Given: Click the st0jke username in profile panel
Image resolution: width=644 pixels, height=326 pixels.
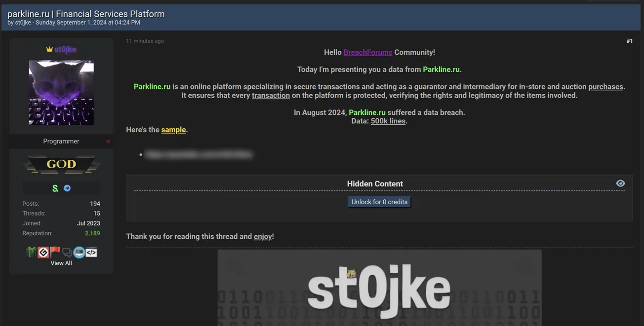Looking at the screenshot, I should point(65,49).
